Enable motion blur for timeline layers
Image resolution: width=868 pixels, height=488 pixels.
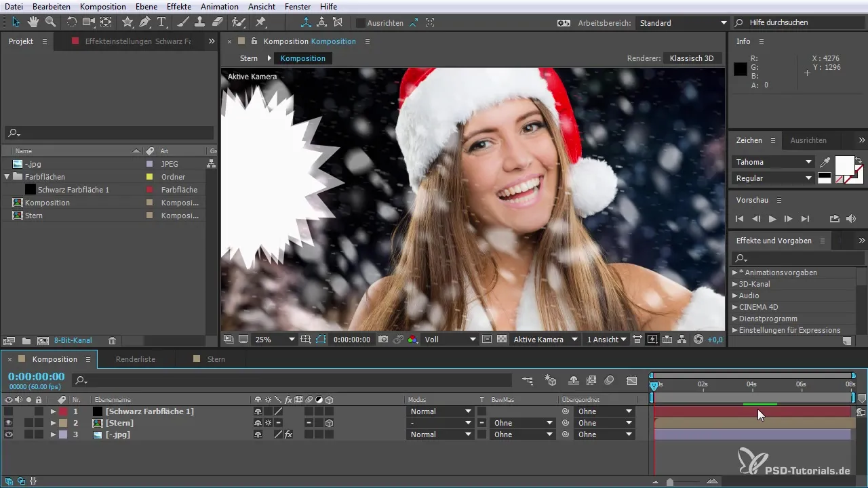click(609, 380)
